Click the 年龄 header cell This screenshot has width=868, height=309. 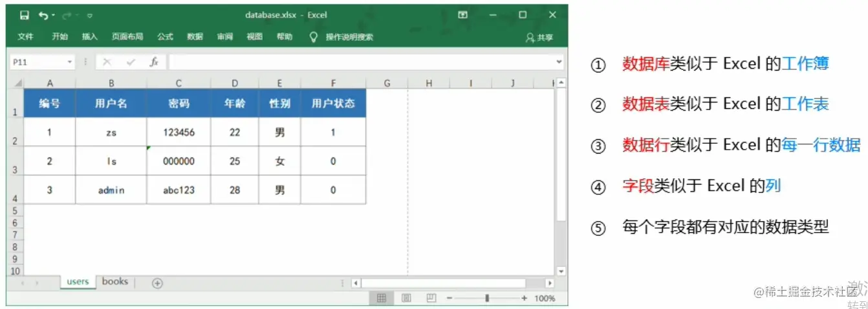[x=234, y=103]
